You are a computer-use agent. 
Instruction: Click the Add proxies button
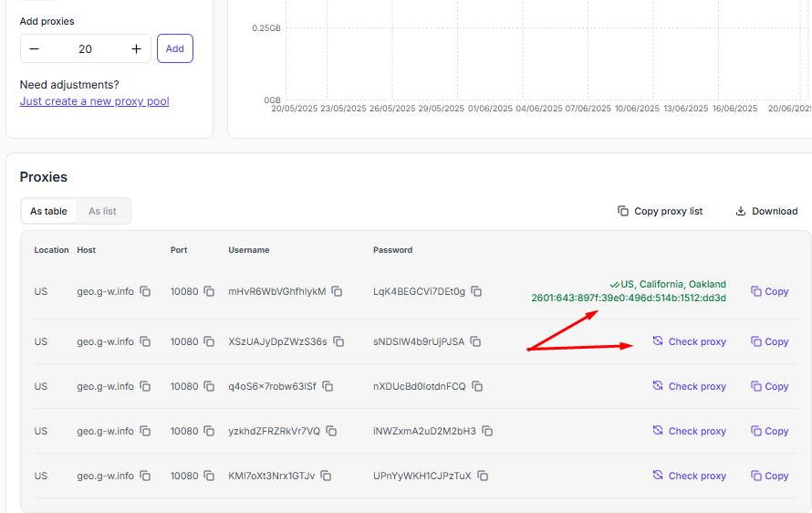[x=175, y=48]
